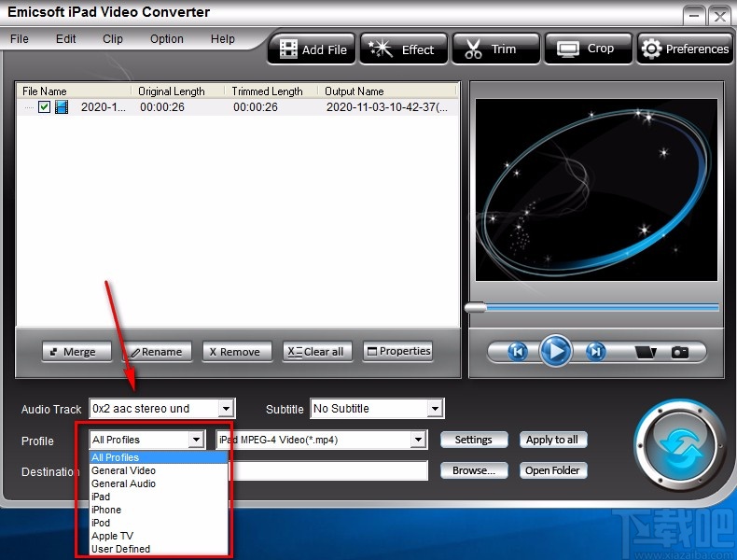
Task: Click the Destination path field
Action: [328, 470]
